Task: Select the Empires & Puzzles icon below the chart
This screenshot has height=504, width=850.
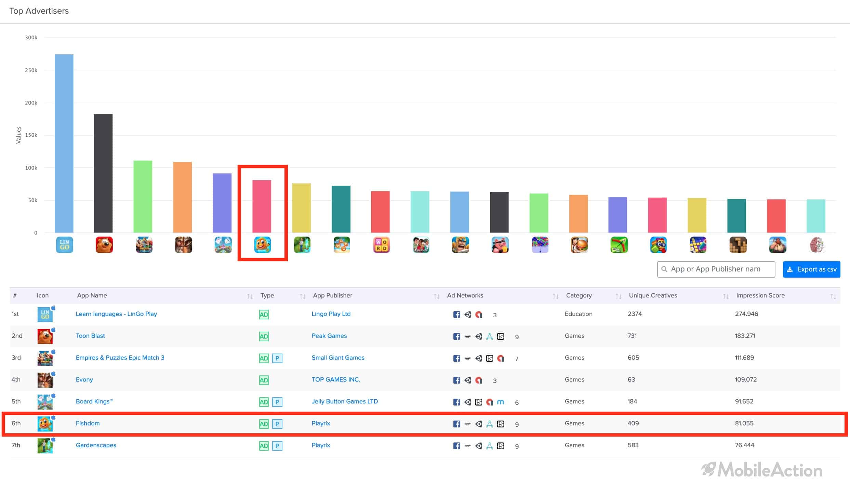Action: [x=144, y=245]
